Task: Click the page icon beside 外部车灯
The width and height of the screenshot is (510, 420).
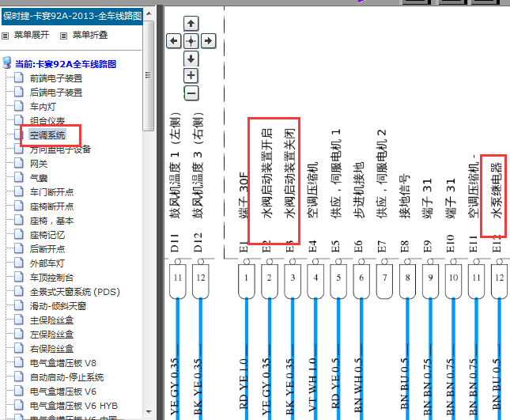Action: 19,263
